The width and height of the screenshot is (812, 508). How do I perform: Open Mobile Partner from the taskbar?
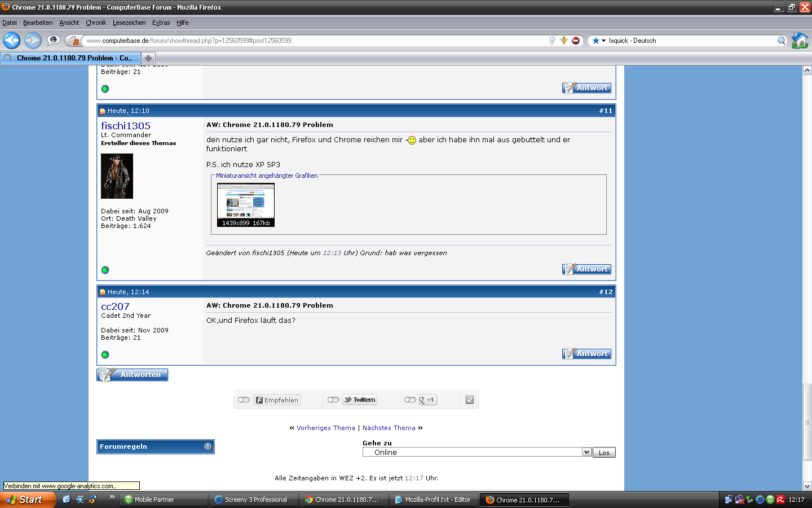pos(165,500)
